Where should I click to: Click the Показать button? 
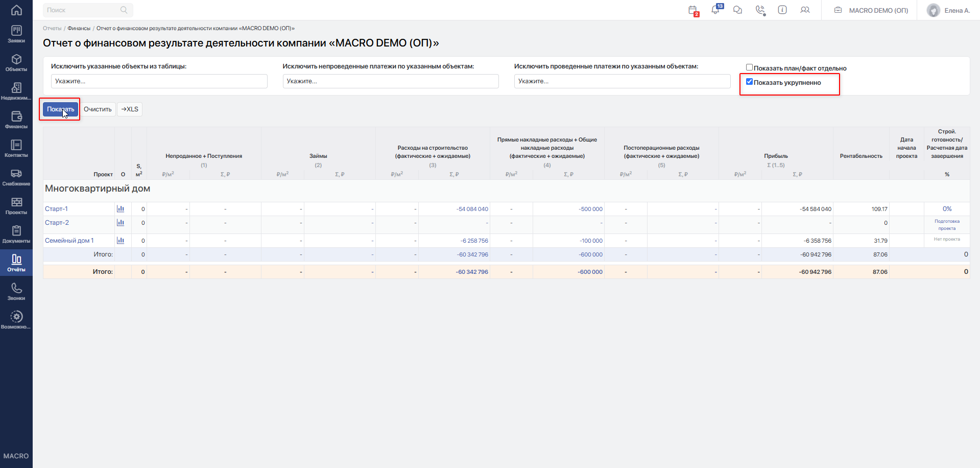pos(60,109)
